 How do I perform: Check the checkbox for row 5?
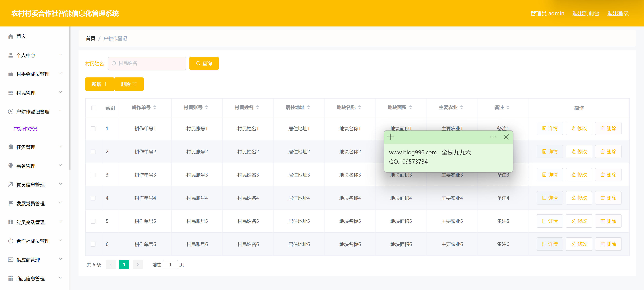[93, 221]
